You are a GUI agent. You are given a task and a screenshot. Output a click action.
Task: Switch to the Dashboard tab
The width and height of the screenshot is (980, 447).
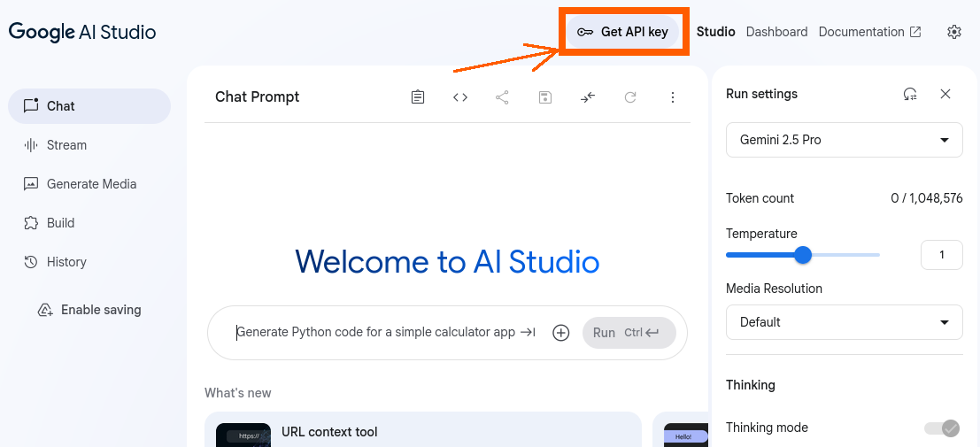[x=777, y=32]
